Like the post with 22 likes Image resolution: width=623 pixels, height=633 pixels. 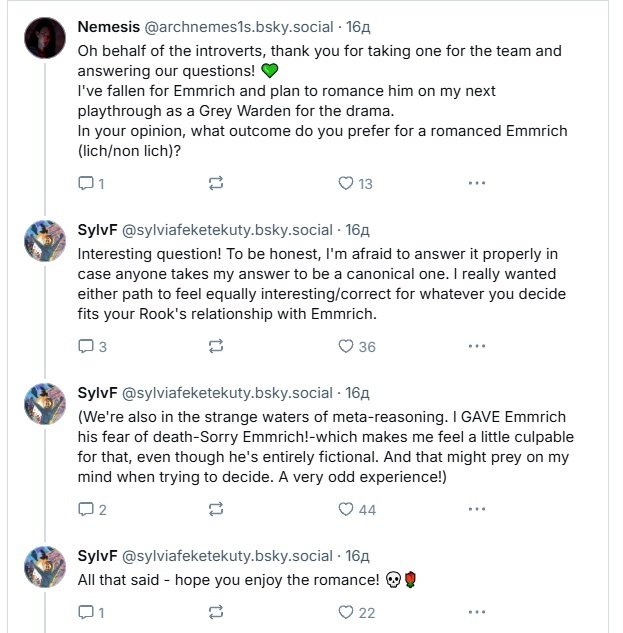pyautogui.click(x=346, y=612)
